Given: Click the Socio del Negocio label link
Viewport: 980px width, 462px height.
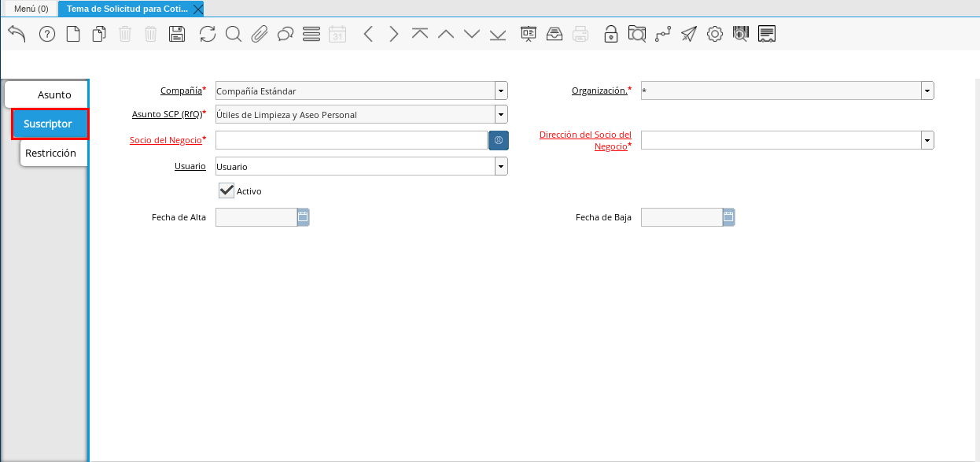Looking at the screenshot, I should point(166,140).
